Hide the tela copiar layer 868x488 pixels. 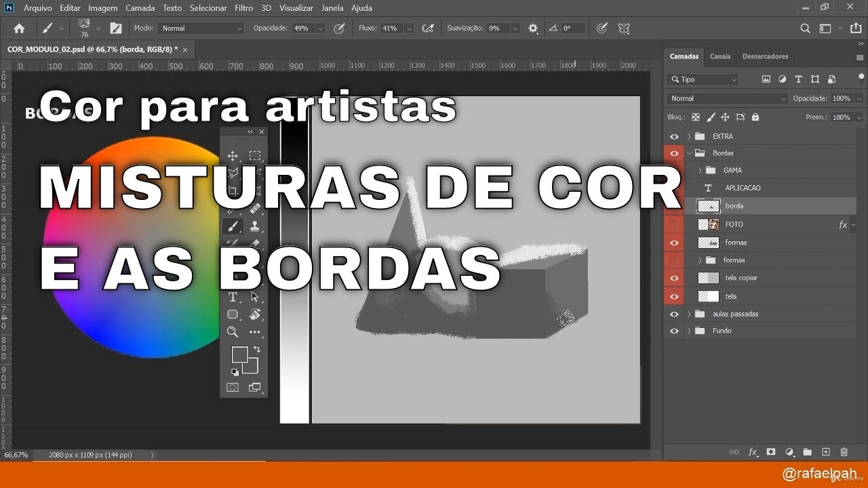pyautogui.click(x=674, y=278)
